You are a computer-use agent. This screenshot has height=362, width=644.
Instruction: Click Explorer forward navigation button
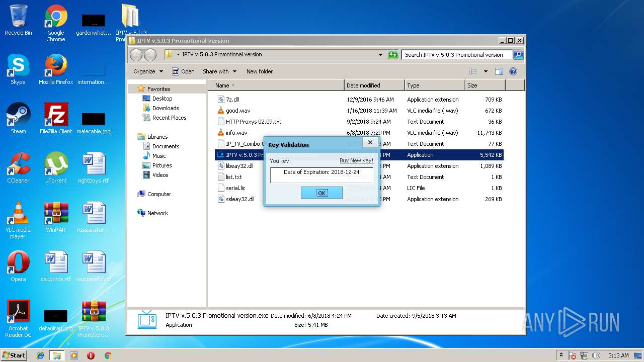150,54
